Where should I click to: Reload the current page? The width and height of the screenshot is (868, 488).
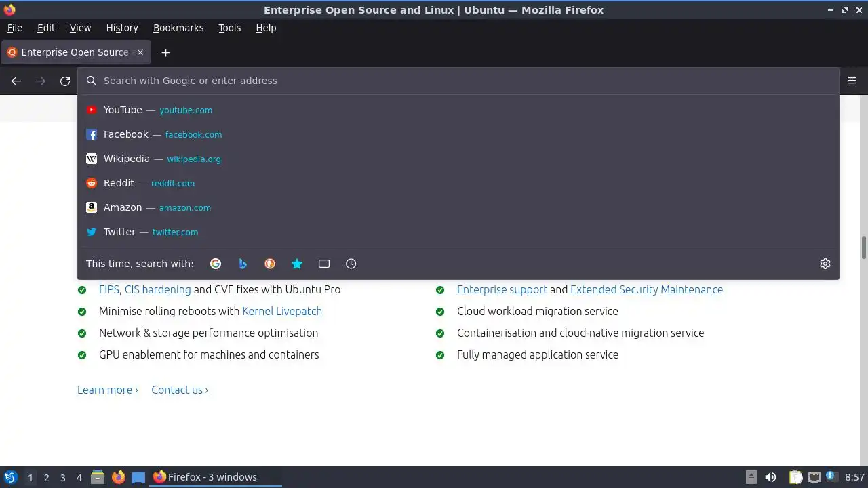[65, 81]
